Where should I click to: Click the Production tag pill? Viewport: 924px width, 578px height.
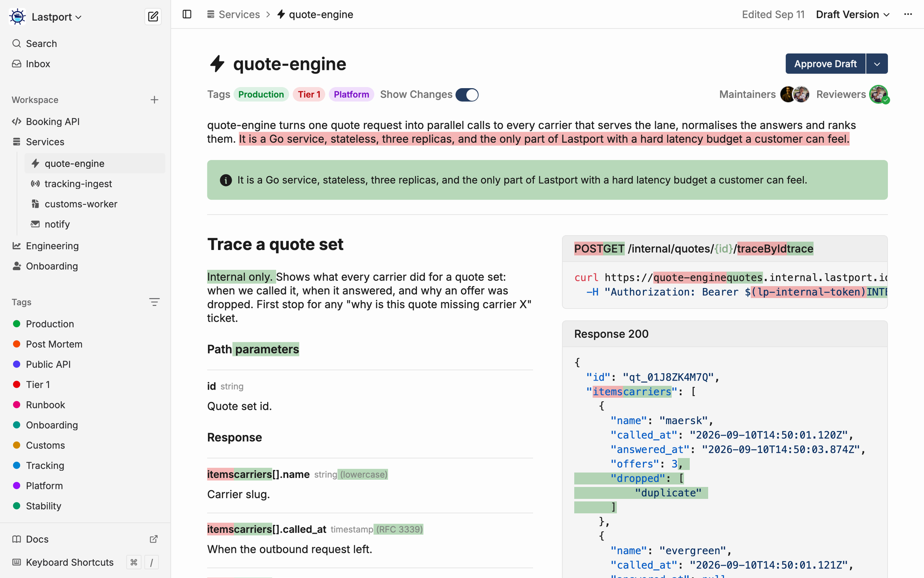click(x=261, y=94)
